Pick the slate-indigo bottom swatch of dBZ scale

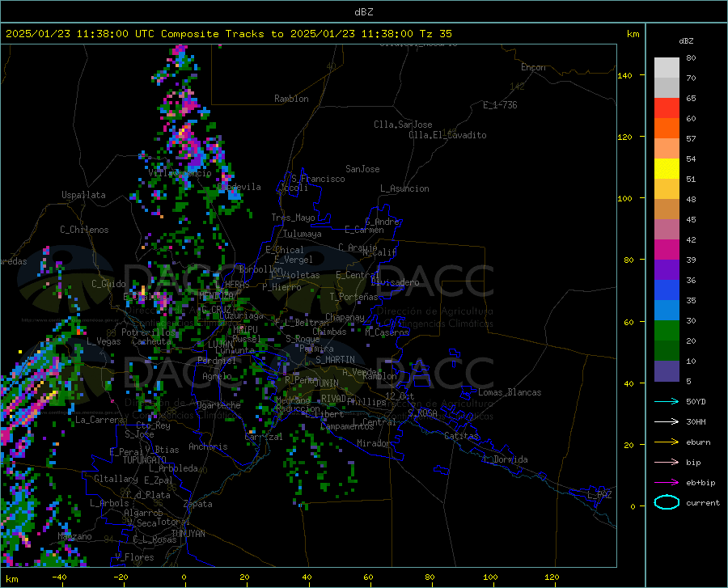point(667,371)
